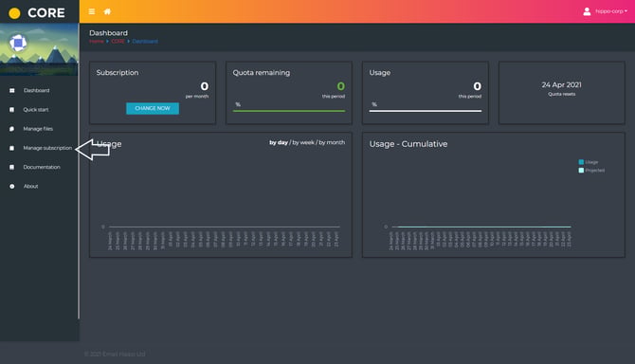Expand the hippo-corp account dropdown

[611, 11]
